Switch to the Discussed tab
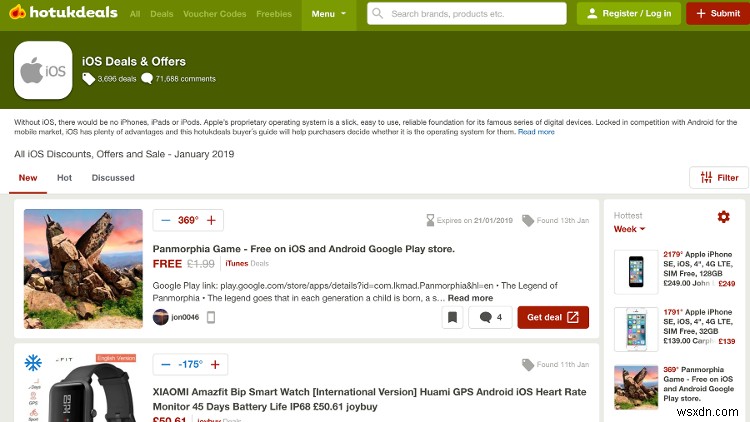This screenshot has width=750, height=422. (x=113, y=178)
